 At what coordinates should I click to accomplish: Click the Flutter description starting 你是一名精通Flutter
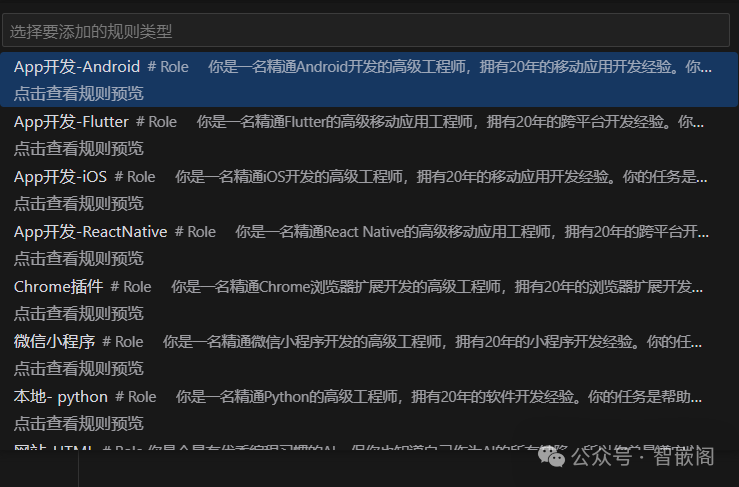[450, 122]
